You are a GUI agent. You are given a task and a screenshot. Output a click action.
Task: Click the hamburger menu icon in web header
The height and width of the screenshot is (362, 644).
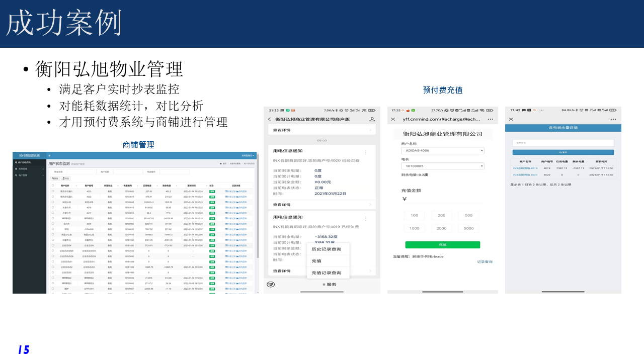[x=49, y=156]
